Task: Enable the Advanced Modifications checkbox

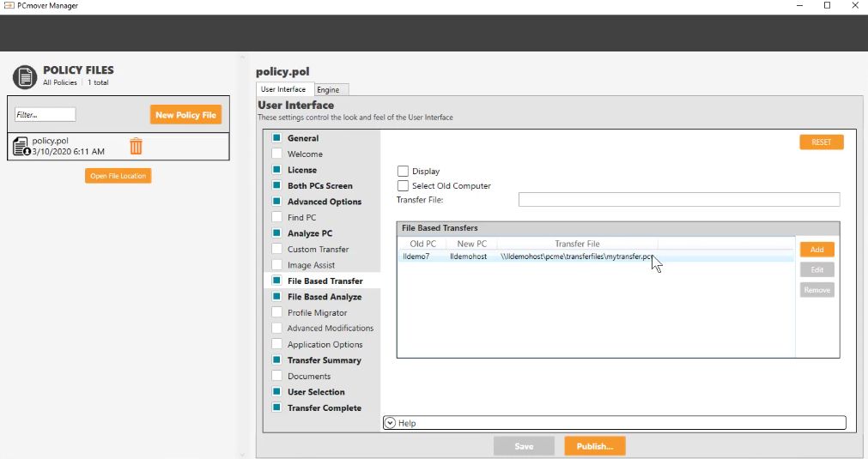Action: pos(276,328)
